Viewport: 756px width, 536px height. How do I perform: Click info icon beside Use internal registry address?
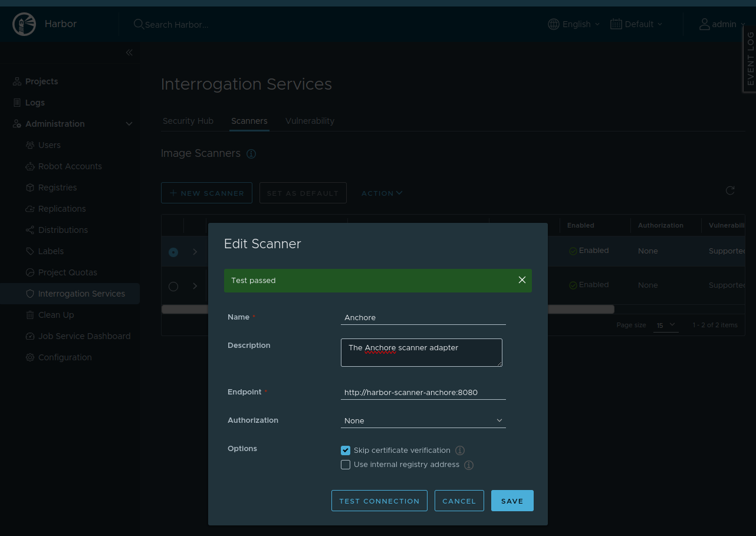tap(469, 465)
